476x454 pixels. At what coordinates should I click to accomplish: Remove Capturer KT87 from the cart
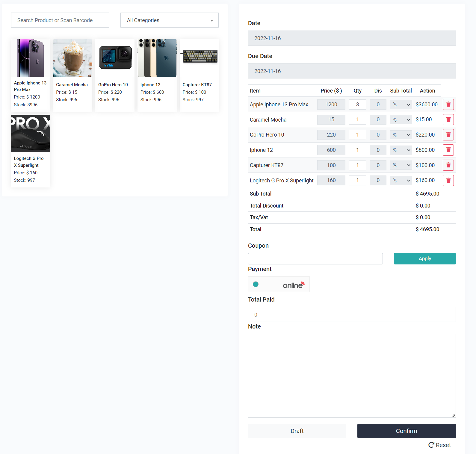[448, 165]
